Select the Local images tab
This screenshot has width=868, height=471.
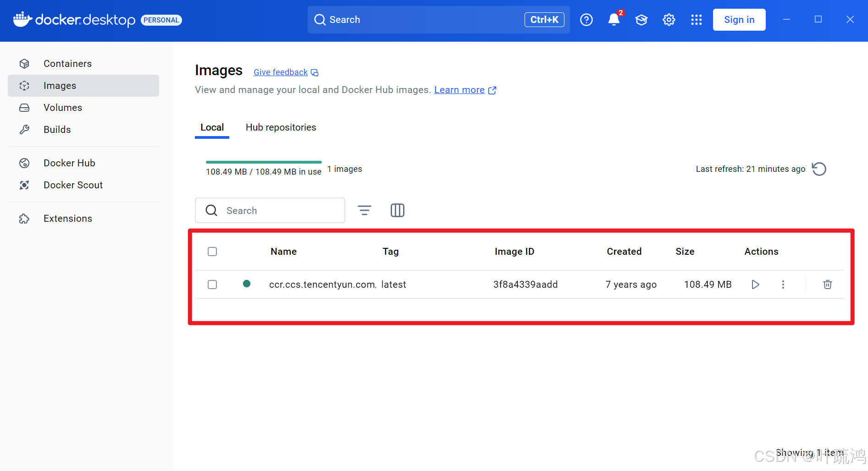click(212, 127)
